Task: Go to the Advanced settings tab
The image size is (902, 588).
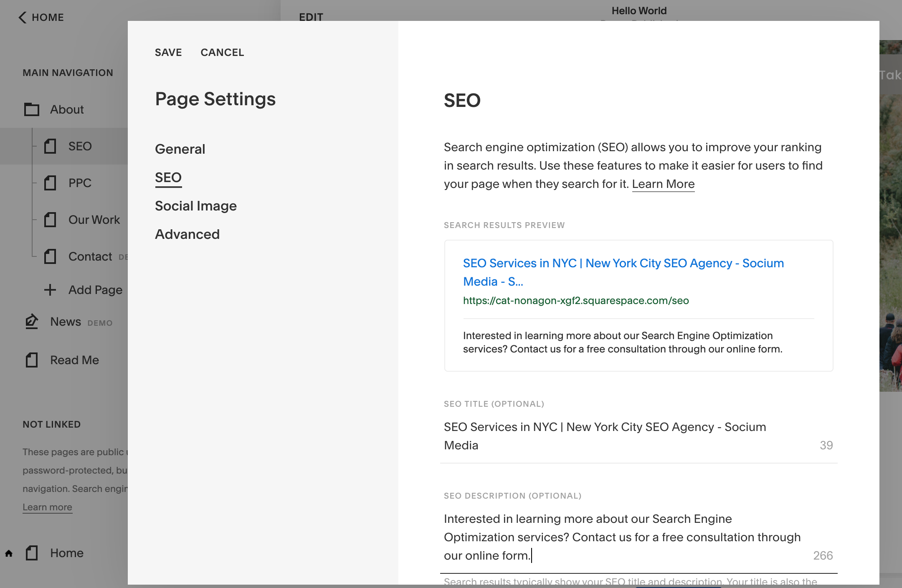Action: click(x=187, y=234)
